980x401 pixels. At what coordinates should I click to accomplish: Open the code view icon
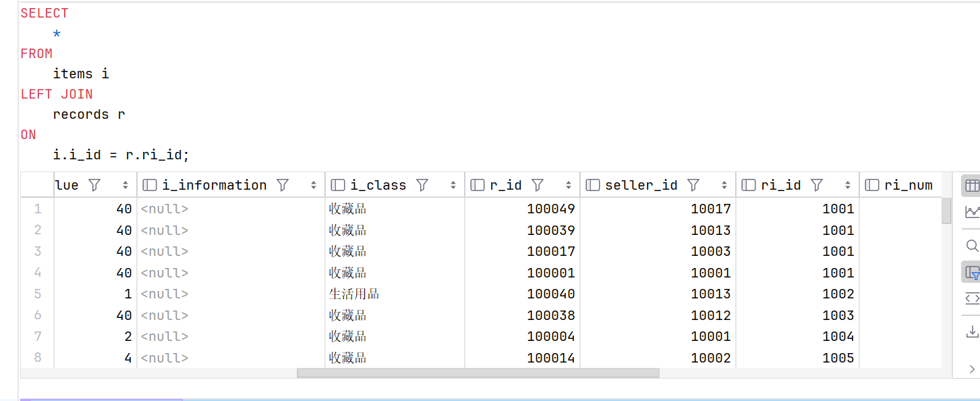coord(972,298)
